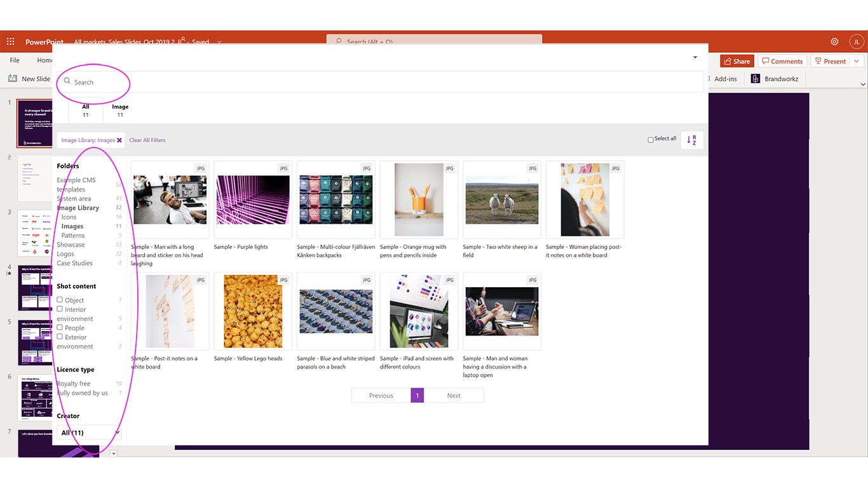Image resolution: width=868 pixels, height=488 pixels.
Task: Remove the Image Library: Images filter chip
Action: [x=119, y=140]
